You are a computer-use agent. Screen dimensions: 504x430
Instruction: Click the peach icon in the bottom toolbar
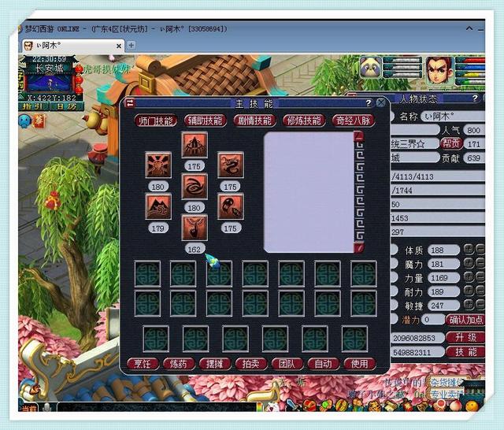pos(455,406)
